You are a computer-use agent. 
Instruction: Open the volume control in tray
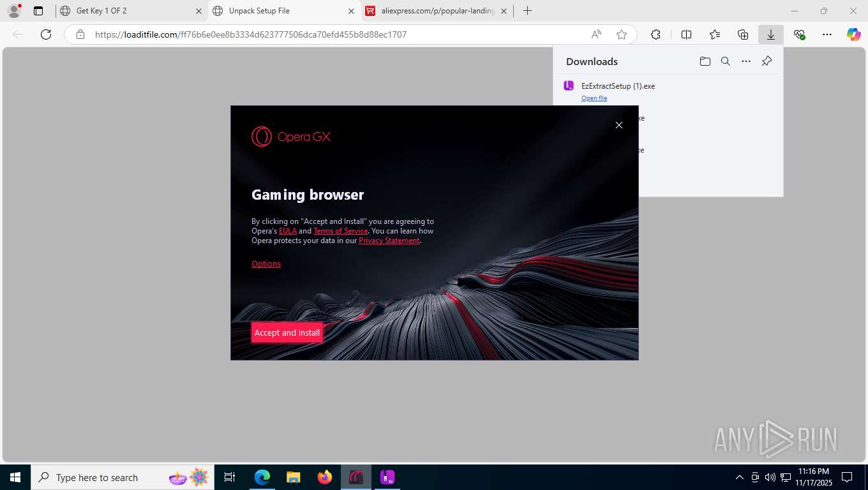pyautogui.click(x=770, y=477)
